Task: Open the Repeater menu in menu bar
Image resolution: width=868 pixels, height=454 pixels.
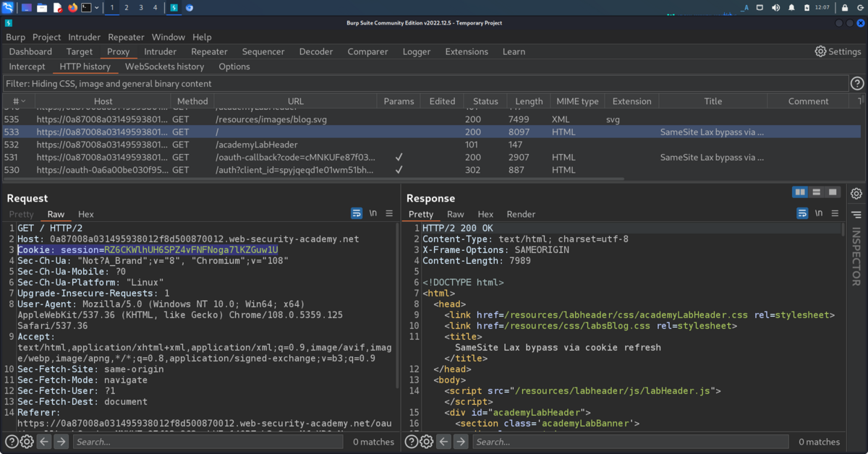Action: tap(126, 37)
